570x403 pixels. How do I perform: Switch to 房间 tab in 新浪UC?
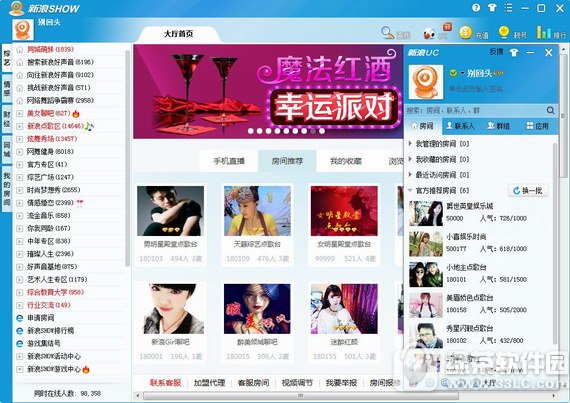(x=423, y=126)
